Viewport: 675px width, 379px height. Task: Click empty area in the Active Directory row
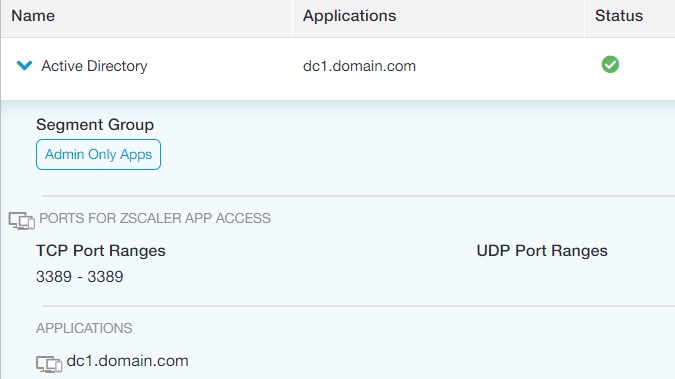click(x=495, y=66)
